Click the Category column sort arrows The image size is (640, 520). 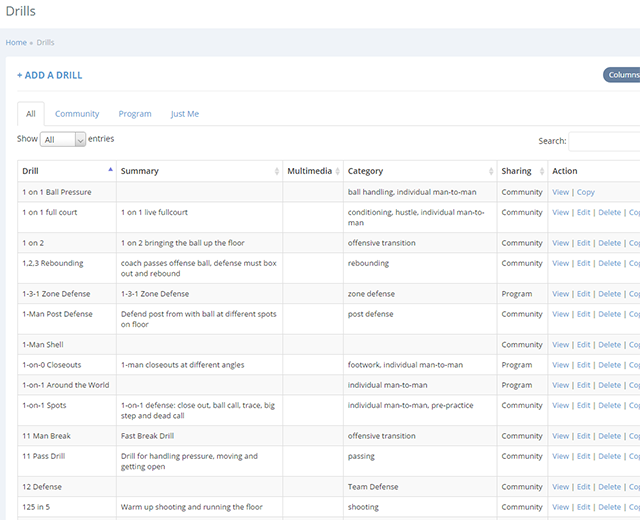pyautogui.click(x=490, y=171)
